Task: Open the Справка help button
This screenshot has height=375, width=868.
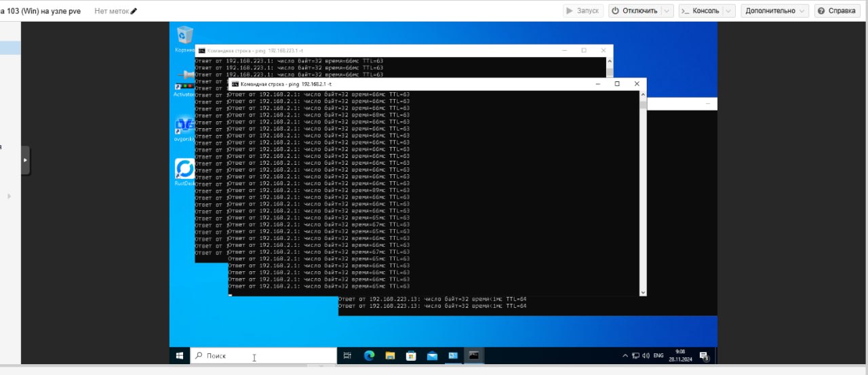Action: 837,11
